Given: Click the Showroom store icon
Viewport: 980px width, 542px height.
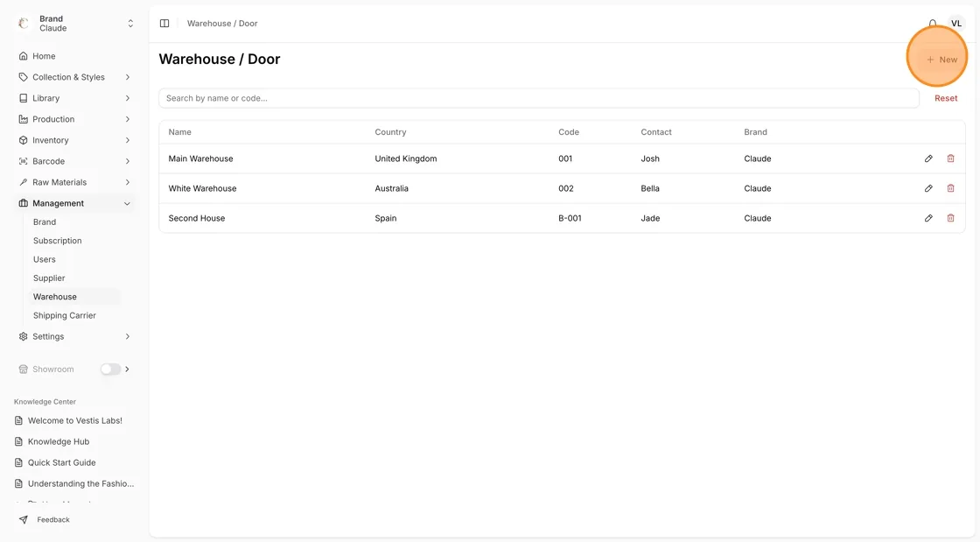Looking at the screenshot, I should [x=23, y=370].
